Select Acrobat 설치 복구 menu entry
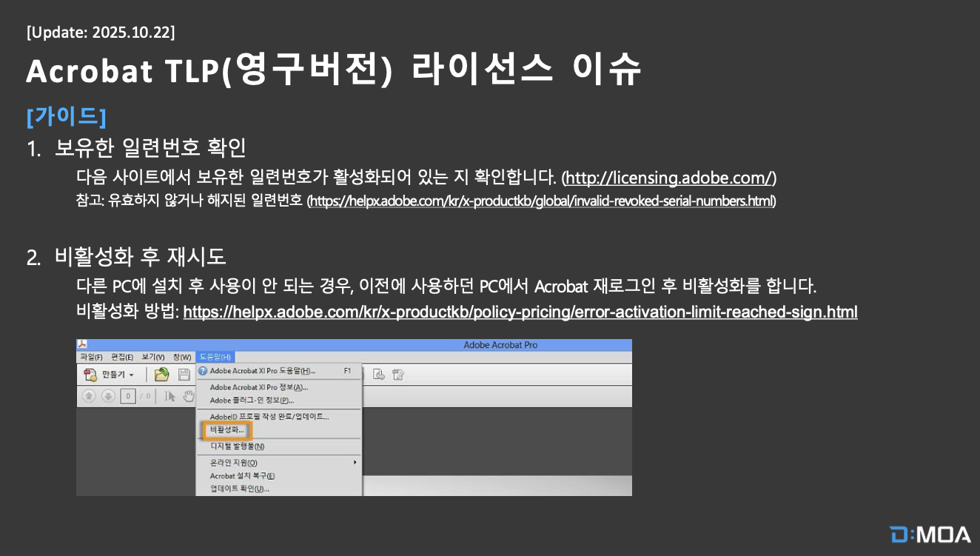The image size is (980, 556). coord(242,476)
